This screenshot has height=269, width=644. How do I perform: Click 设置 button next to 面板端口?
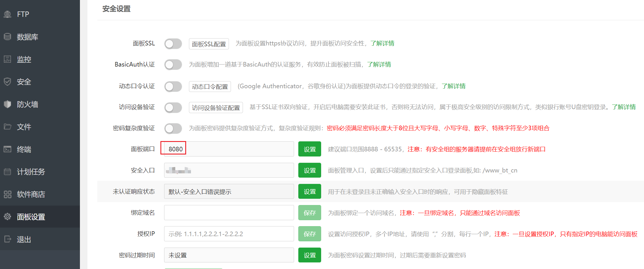(309, 149)
